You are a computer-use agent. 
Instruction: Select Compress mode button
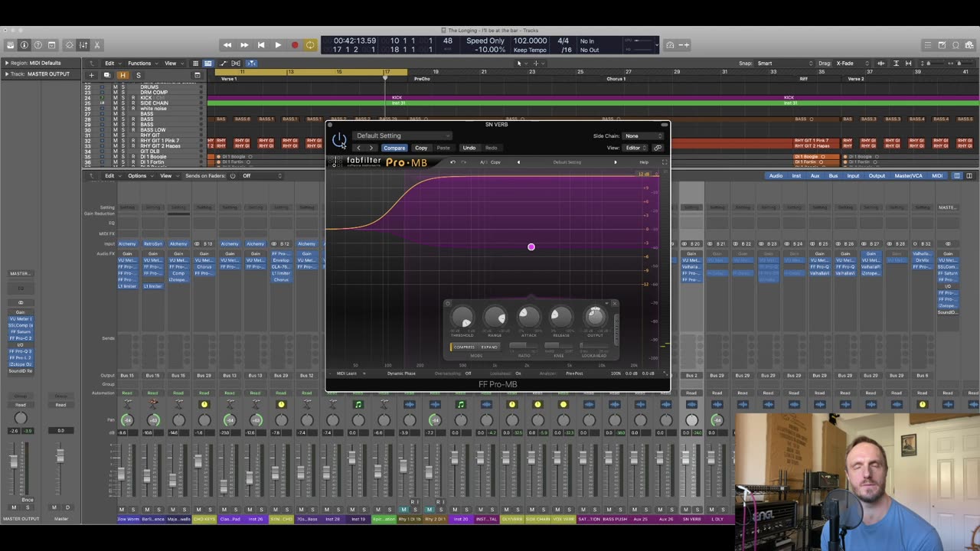pos(463,347)
